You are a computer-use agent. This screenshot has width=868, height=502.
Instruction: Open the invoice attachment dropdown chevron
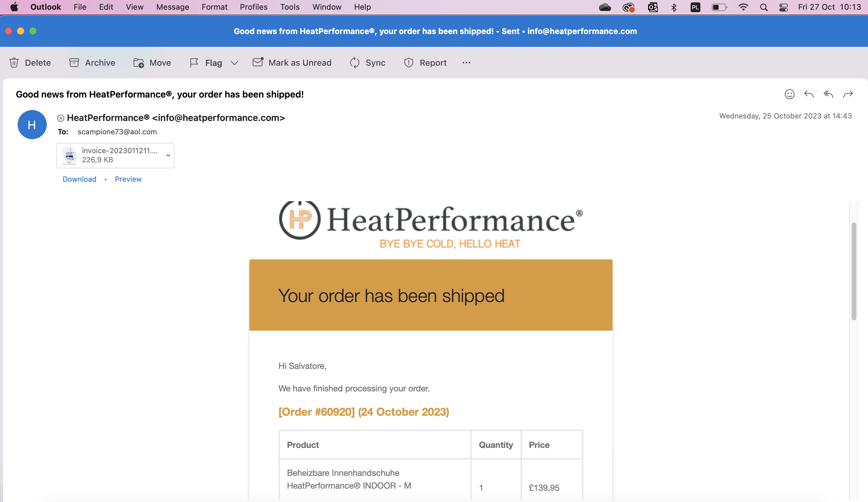tap(168, 155)
